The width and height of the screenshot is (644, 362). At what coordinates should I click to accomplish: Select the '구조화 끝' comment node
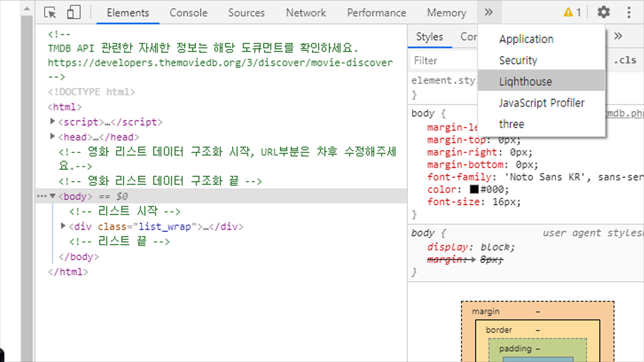click(160, 181)
